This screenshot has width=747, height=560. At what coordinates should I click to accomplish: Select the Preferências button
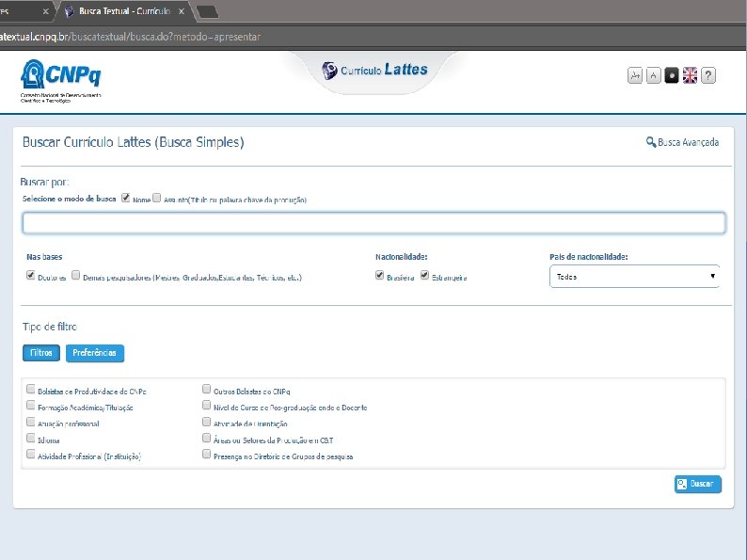95,353
